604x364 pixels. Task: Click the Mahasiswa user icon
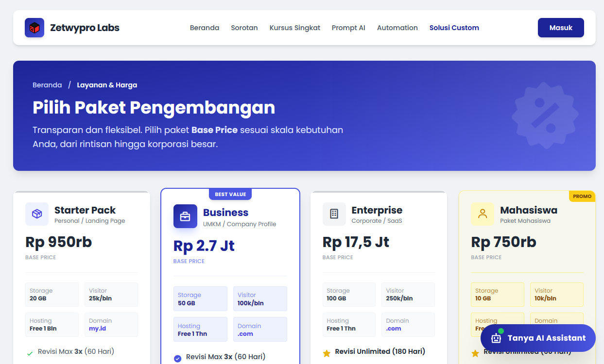(x=483, y=214)
